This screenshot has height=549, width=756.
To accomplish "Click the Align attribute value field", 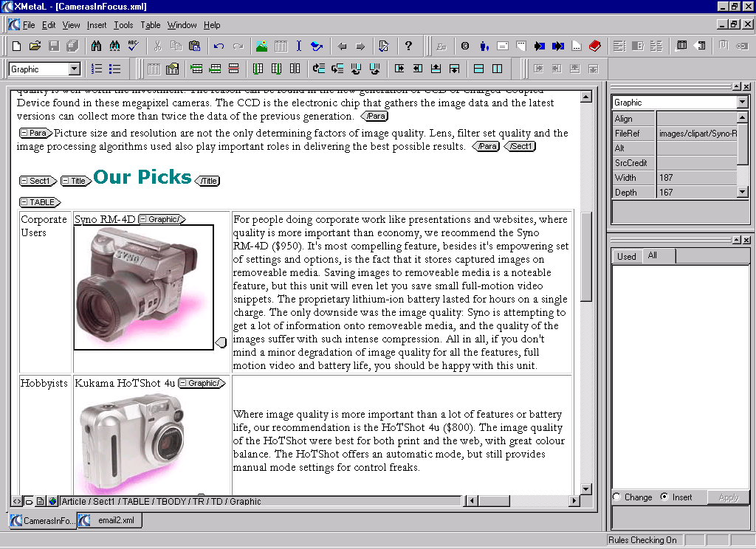I will [x=697, y=119].
